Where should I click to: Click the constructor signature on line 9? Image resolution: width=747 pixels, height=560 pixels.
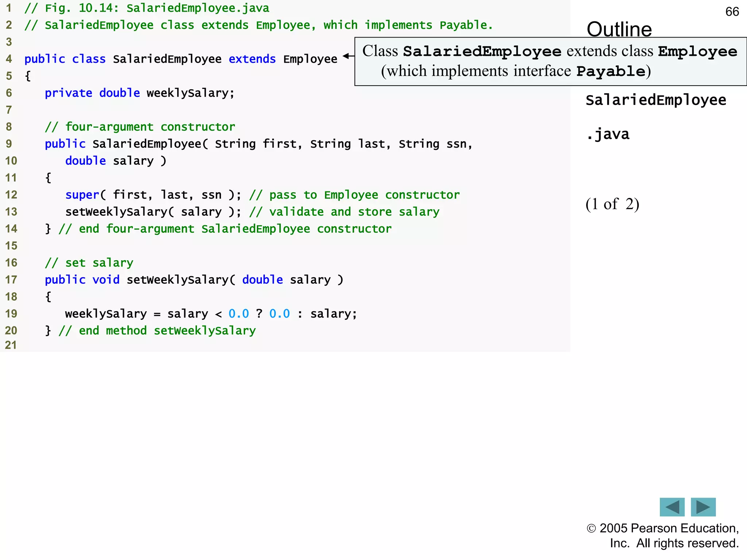coord(259,144)
